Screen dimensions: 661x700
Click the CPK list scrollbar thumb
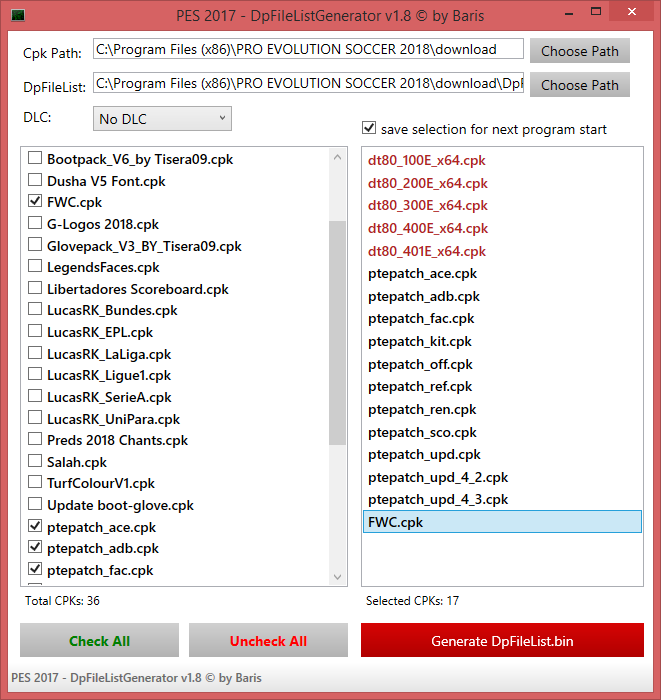337,333
